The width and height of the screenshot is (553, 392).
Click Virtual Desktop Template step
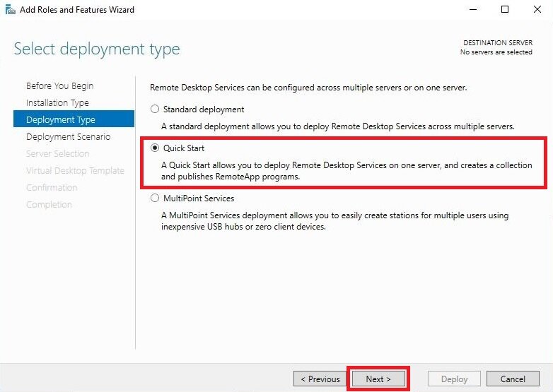coord(75,170)
